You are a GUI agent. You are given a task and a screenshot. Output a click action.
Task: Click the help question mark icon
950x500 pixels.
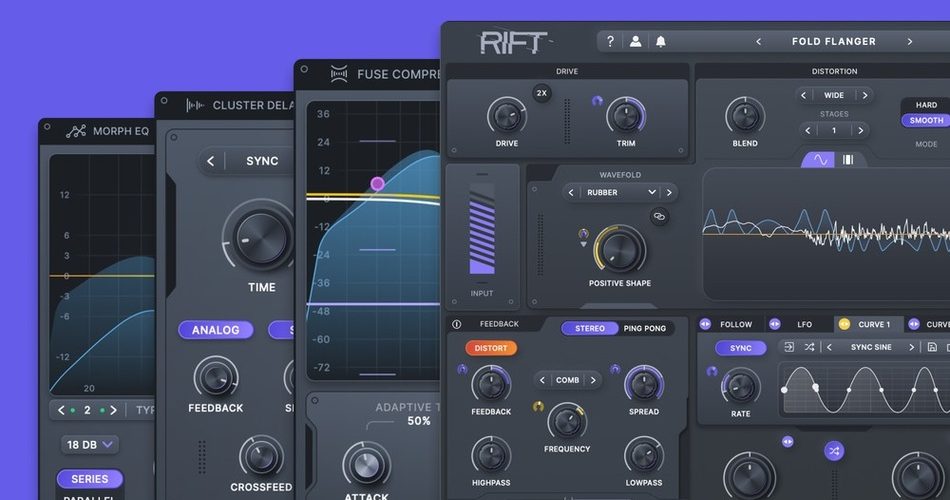611,42
